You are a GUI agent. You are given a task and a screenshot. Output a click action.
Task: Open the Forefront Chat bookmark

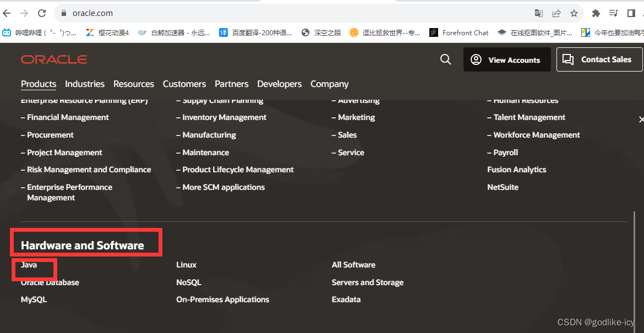[x=459, y=33]
